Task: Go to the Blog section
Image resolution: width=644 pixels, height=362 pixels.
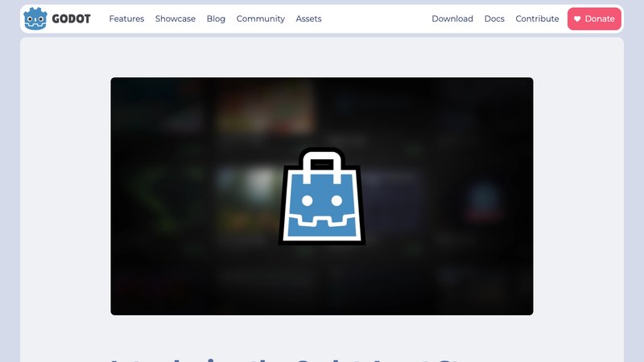Action: tap(216, 19)
